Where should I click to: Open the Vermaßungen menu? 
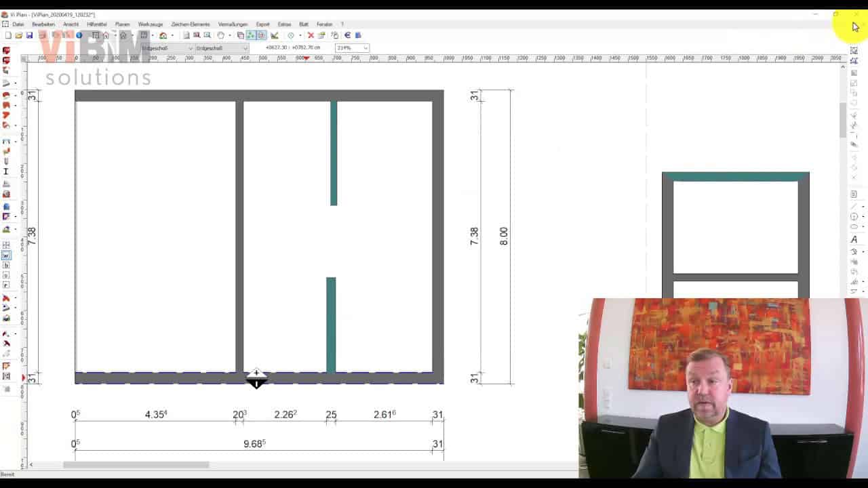(x=233, y=24)
